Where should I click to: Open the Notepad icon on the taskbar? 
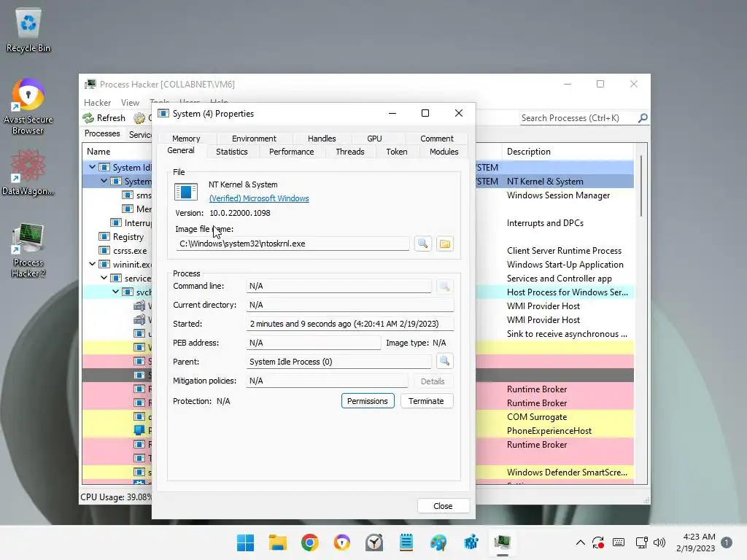click(x=406, y=542)
